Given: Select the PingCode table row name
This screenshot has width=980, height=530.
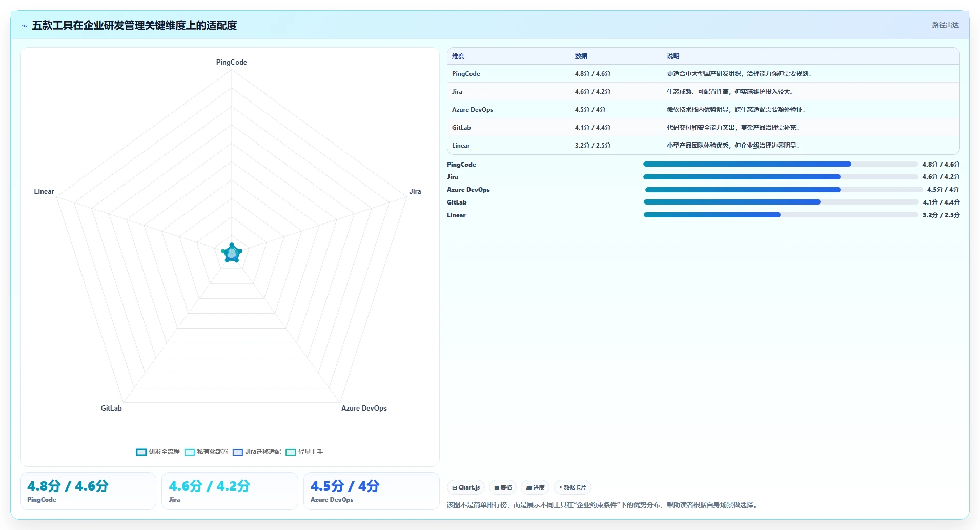Looking at the screenshot, I should pyautogui.click(x=466, y=74).
